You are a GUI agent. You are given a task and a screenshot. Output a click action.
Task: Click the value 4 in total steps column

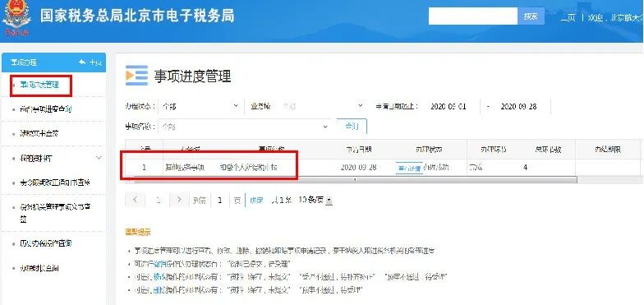[x=526, y=168]
